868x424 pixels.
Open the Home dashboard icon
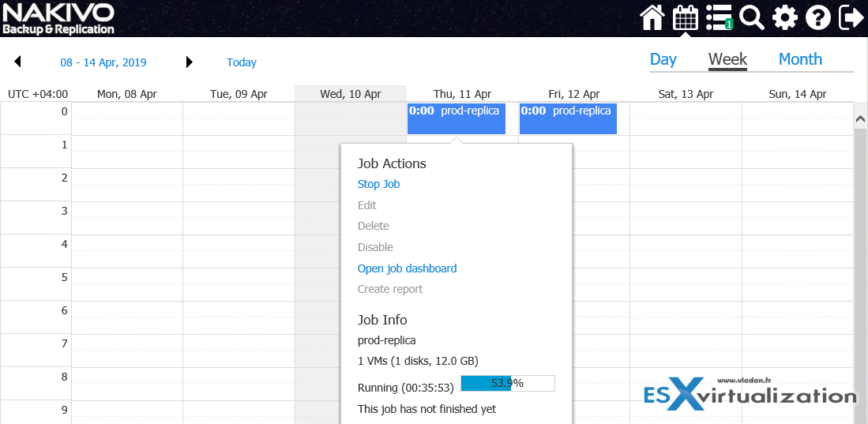pyautogui.click(x=652, y=17)
